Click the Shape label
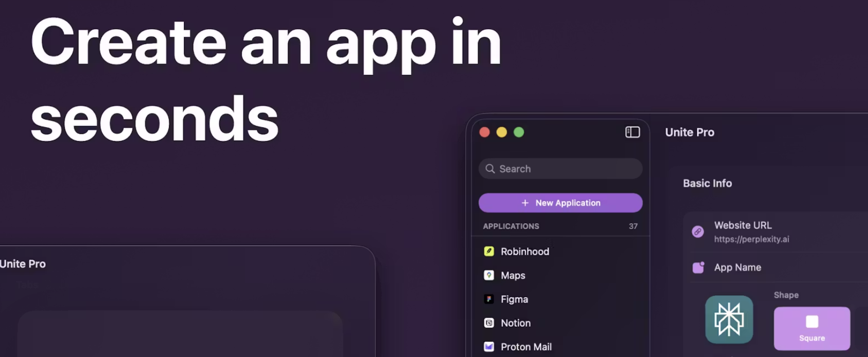 [786, 295]
